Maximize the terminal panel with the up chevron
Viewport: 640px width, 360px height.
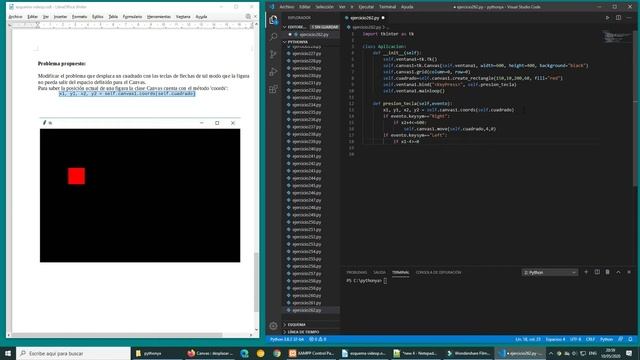(618, 272)
